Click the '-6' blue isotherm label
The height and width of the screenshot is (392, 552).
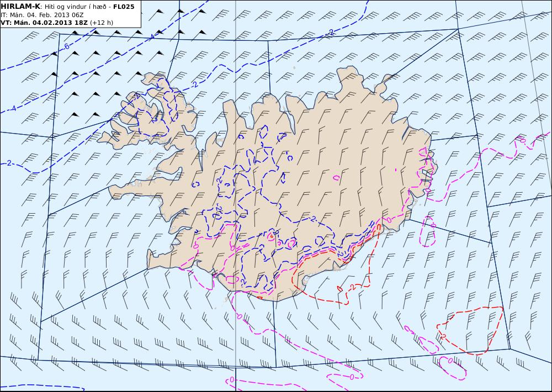click(x=66, y=46)
